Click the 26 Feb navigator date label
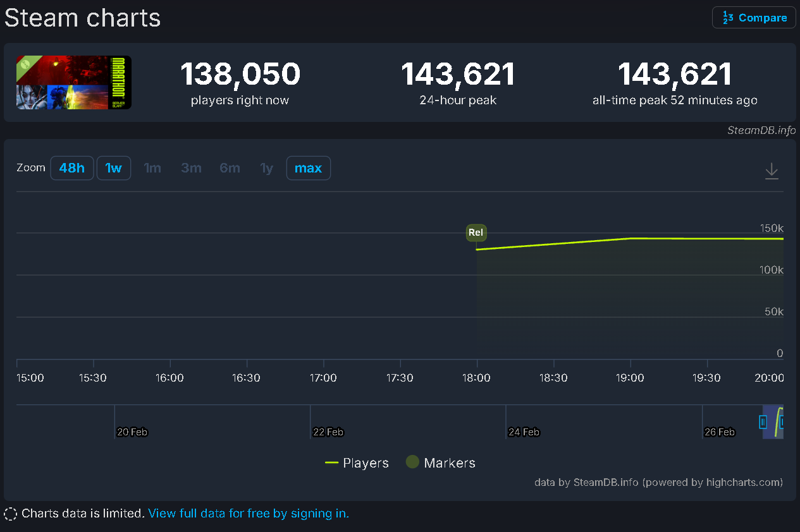This screenshot has height=532, width=800. 720,432
